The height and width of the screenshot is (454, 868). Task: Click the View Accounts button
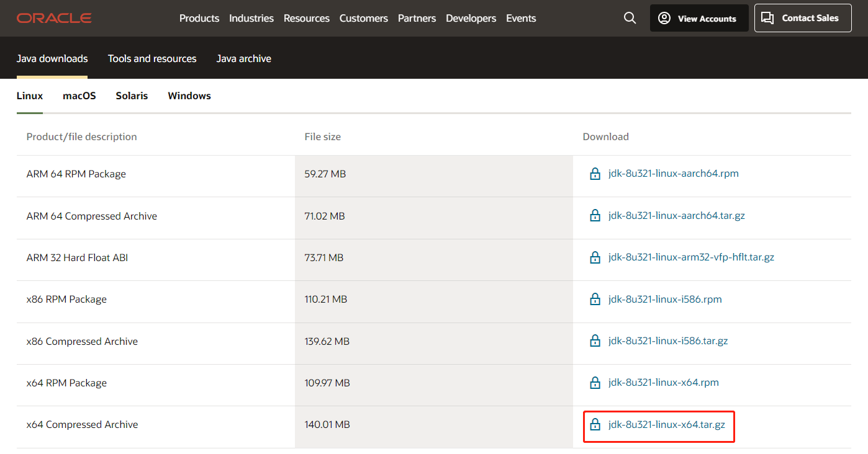[x=699, y=18]
